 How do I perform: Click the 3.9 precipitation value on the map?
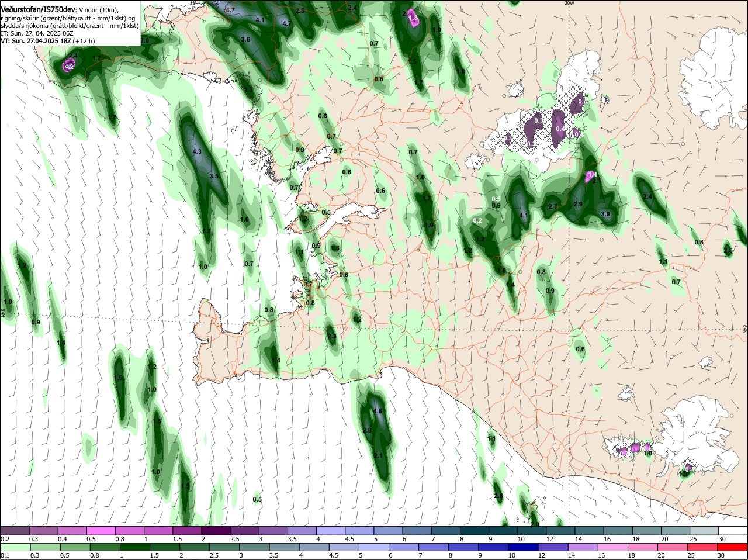tap(605, 214)
